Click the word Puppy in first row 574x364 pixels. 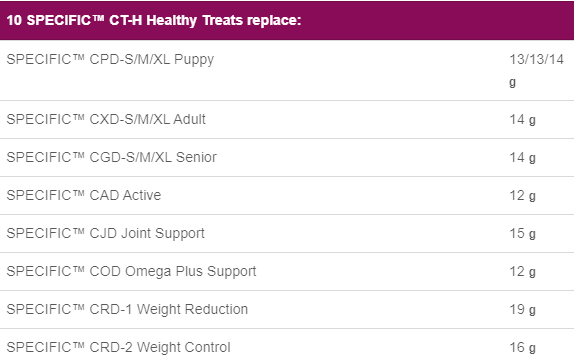pos(194,60)
